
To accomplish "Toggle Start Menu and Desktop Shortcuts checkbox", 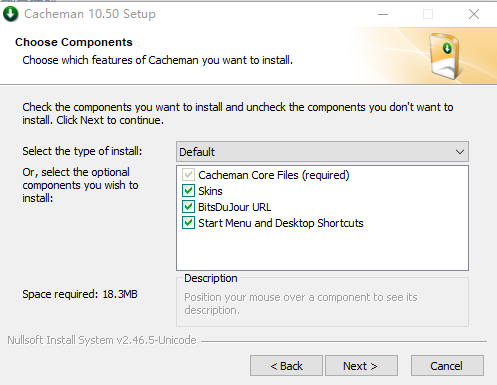I will tap(188, 223).
